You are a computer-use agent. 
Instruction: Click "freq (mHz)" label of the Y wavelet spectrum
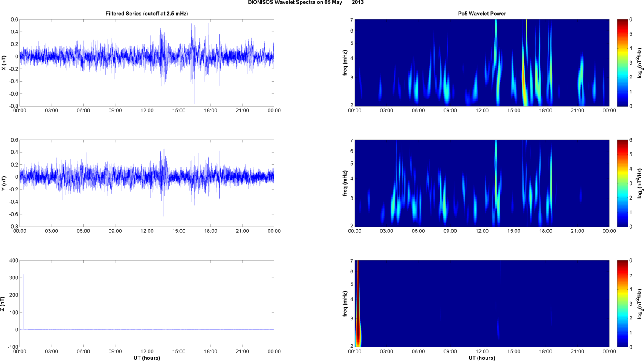point(345,183)
